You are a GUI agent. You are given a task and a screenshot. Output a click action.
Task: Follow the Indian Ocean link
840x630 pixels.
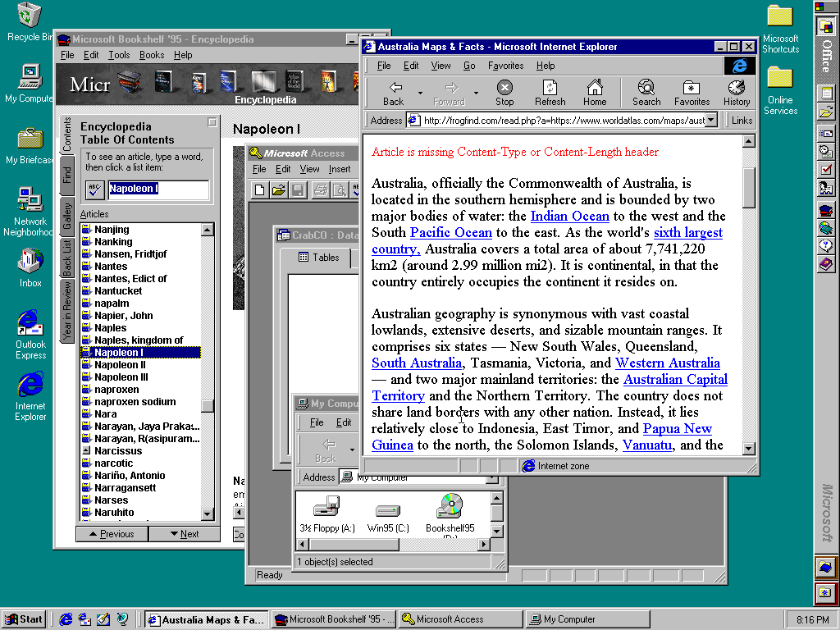click(x=569, y=216)
